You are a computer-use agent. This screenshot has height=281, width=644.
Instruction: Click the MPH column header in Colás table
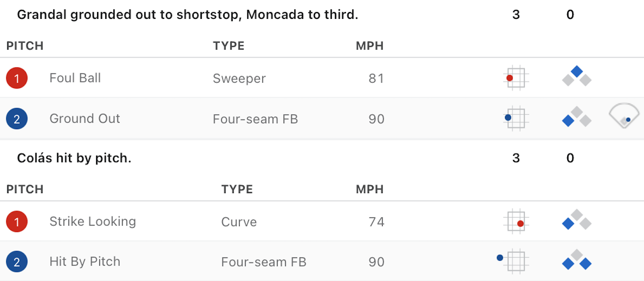tap(370, 189)
